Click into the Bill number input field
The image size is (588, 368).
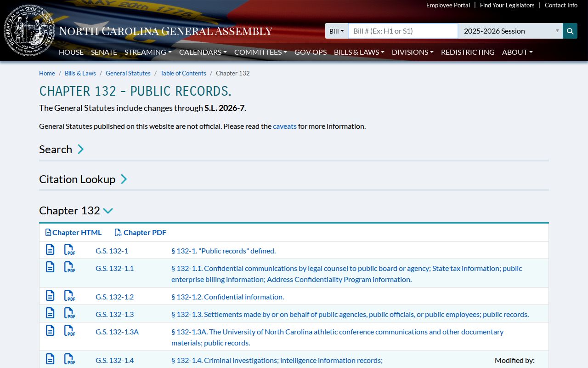tap(403, 31)
